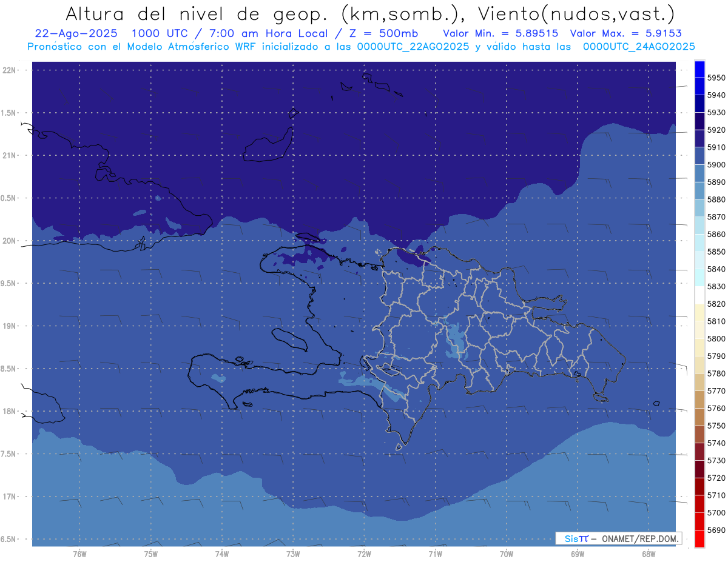Click the legend value '5690'
Viewport: 728px width, 562px height.
pos(716,530)
